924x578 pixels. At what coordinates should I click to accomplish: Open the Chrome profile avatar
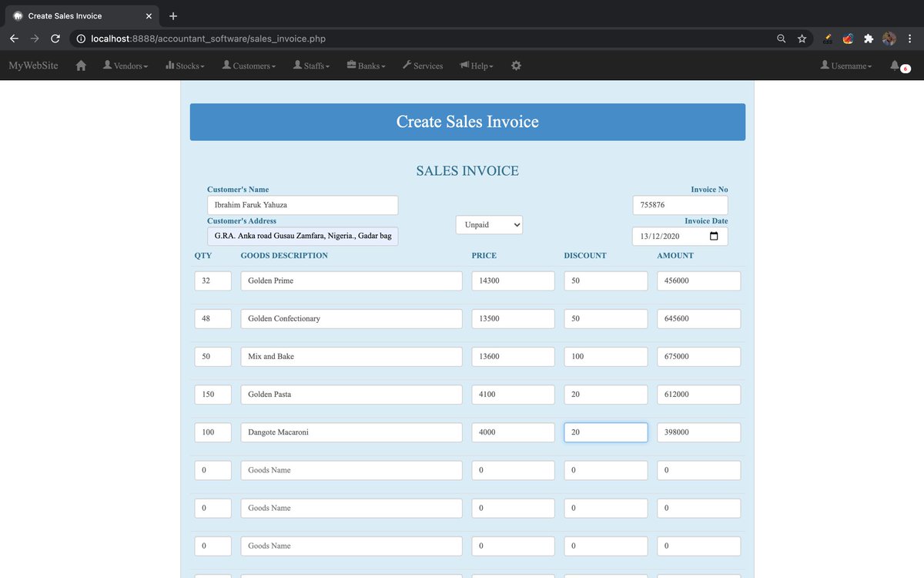coord(889,39)
